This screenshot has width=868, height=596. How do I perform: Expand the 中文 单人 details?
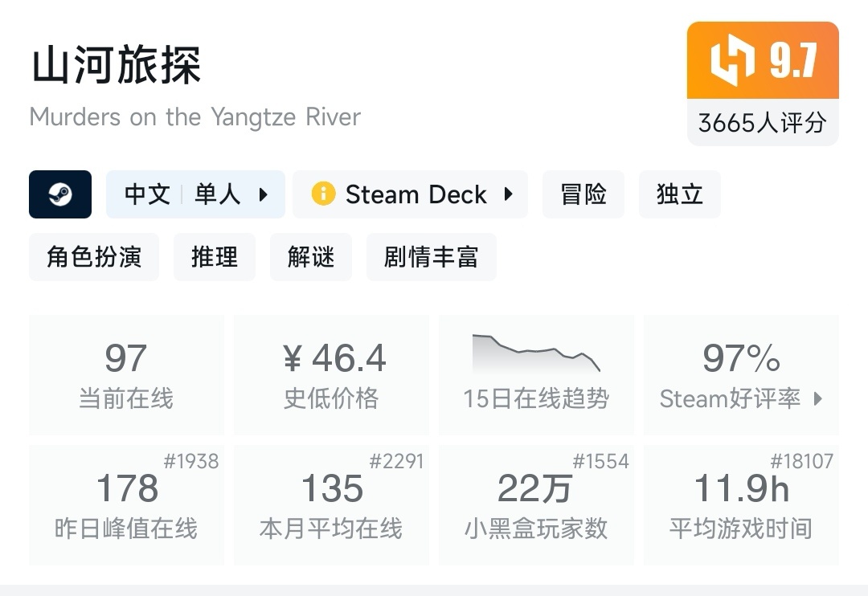click(x=195, y=194)
